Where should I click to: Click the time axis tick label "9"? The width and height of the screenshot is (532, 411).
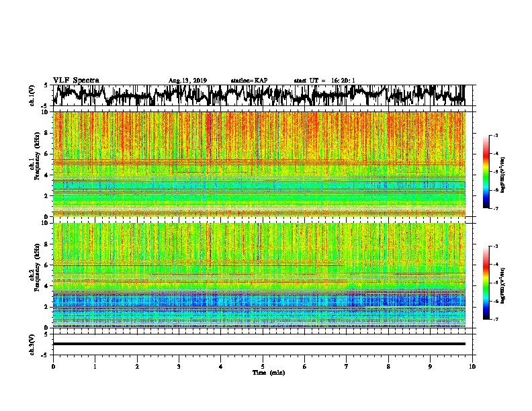[x=430, y=367]
